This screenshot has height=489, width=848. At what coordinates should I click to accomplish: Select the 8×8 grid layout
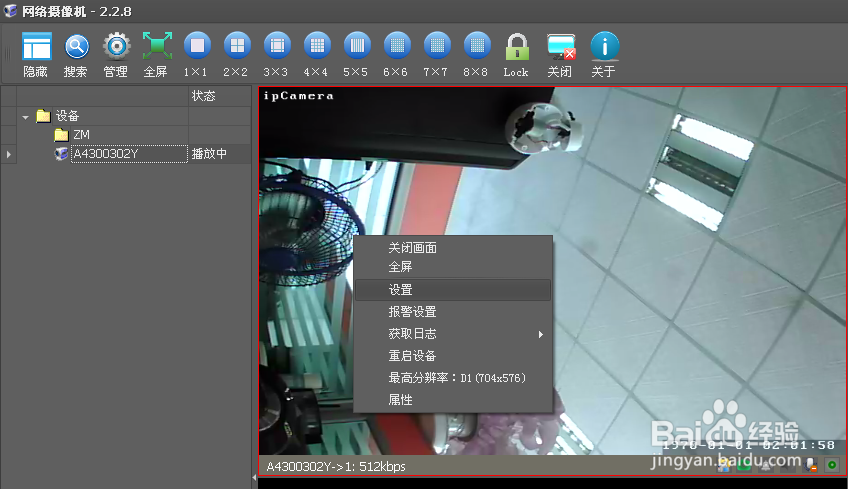click(477, 46)
